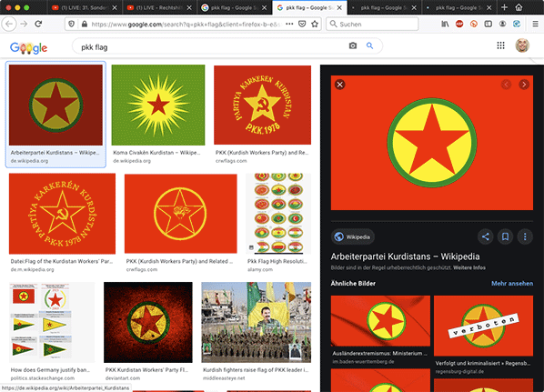This screenshot has width=544, height=392.
Task: Reload the current page
Action: [38, 24]
